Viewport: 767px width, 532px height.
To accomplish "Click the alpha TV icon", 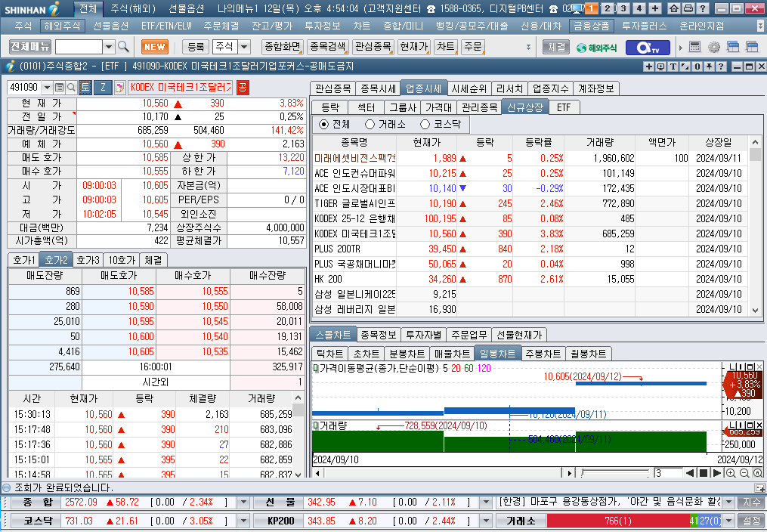I will point(647,48).
